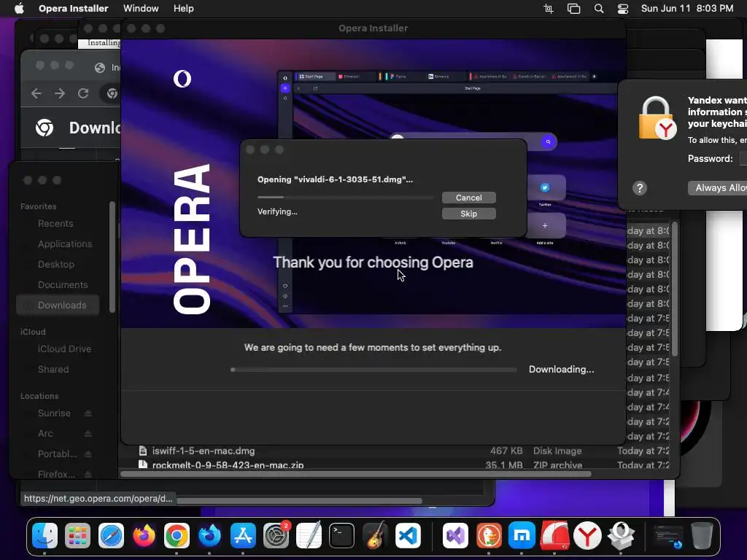Open TextEdit from the Dock
This screenshot has height=560, width=747.
(309, 536)
